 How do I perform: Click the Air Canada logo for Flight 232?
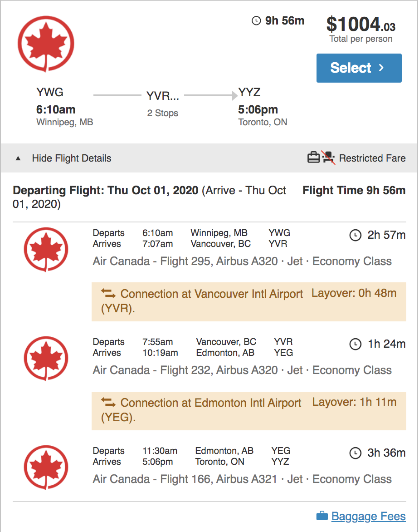click(46, 359)
